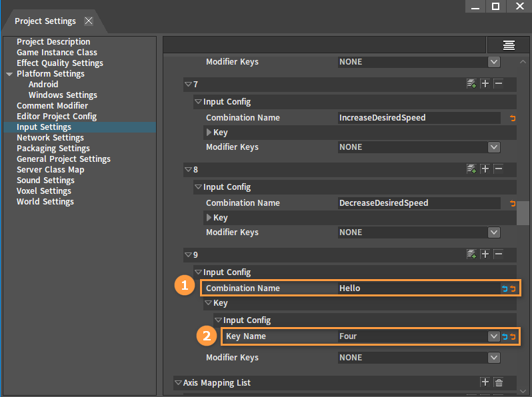Close the Project Settings tab
Image resolution: width=532 pixels, height=397 pixels.
(x=89, y=21)
